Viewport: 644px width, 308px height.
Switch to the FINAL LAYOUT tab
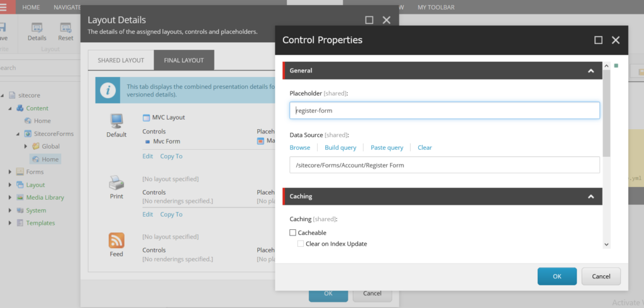click(x=184, y=60)
